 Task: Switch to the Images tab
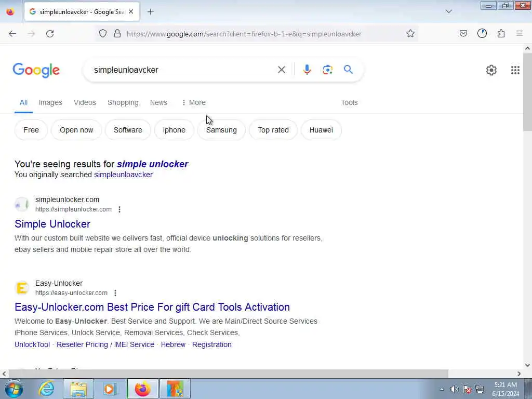50,102
